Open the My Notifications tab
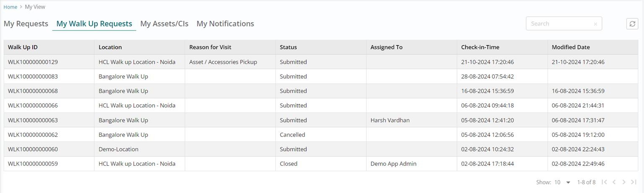The height and width of the screenshot is (193, 644). coord(225,24)
